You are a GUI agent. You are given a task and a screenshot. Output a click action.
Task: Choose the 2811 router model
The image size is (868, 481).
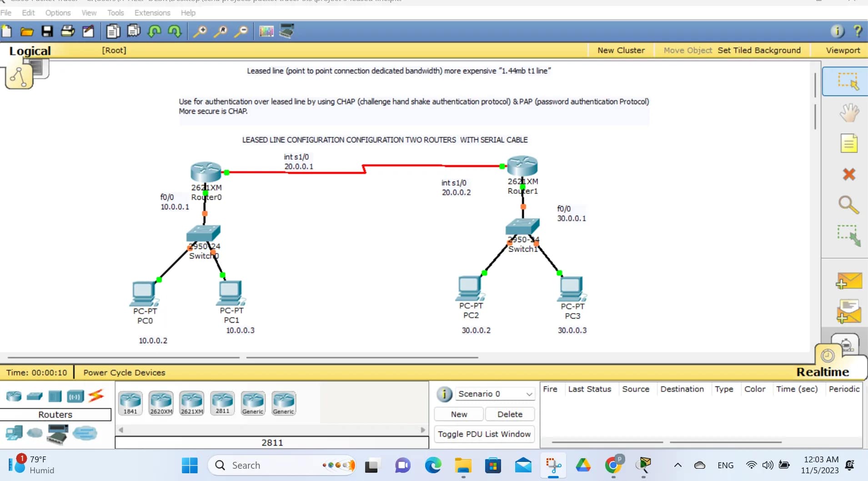coord(222,402)
